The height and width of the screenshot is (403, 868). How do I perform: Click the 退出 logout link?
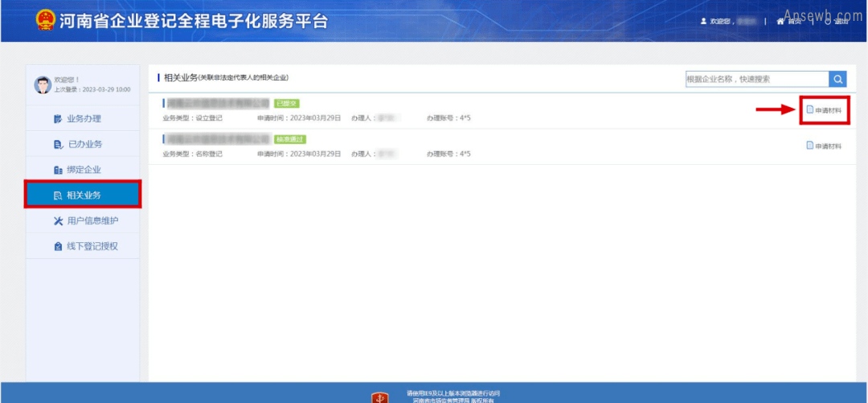[x=841, y=22]
